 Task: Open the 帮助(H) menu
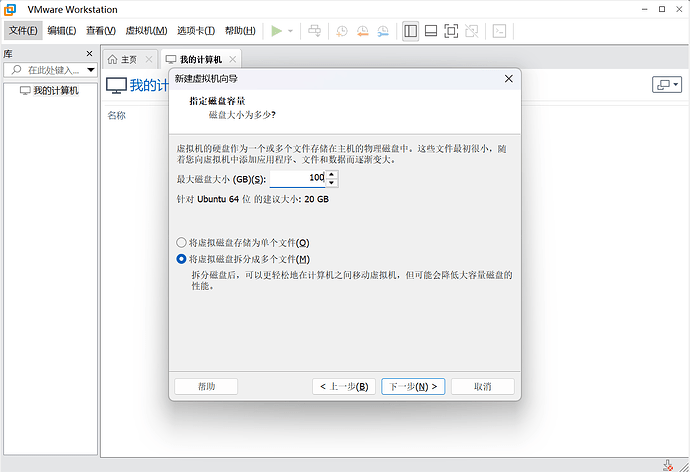point(240,30)
